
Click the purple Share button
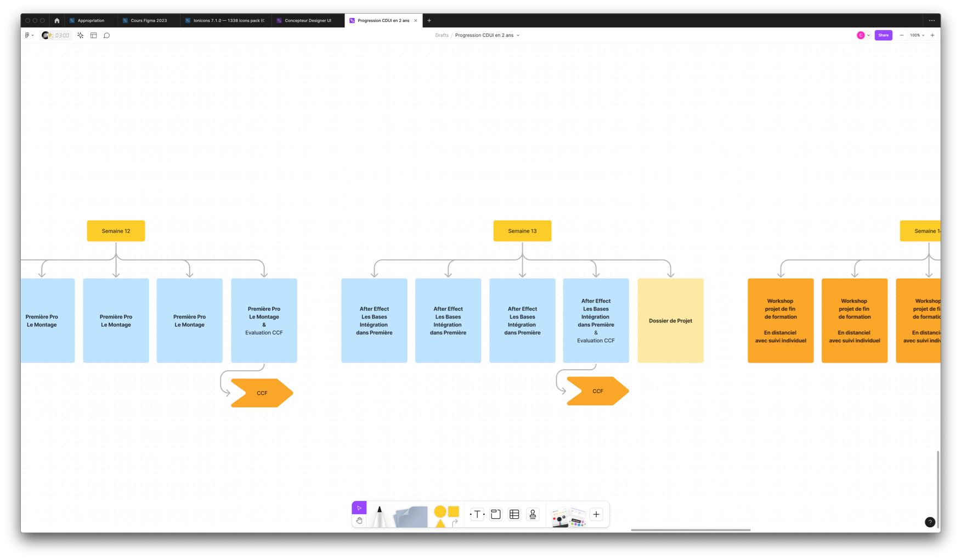[883, 35]
